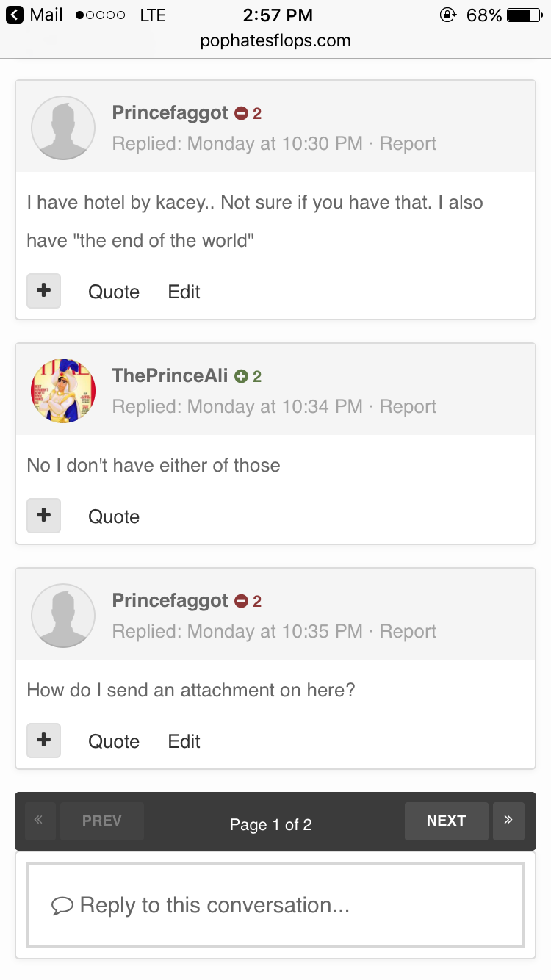Viewport: 551px width, 980px height.
Task: Tap the default avatar on the 10:35 PM reply
Action: click(63, 616)
